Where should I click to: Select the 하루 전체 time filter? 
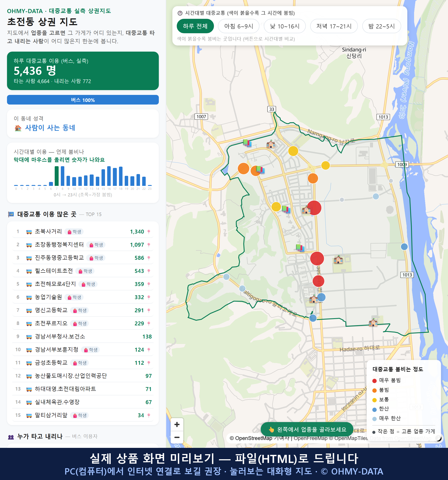coord(195,26)
